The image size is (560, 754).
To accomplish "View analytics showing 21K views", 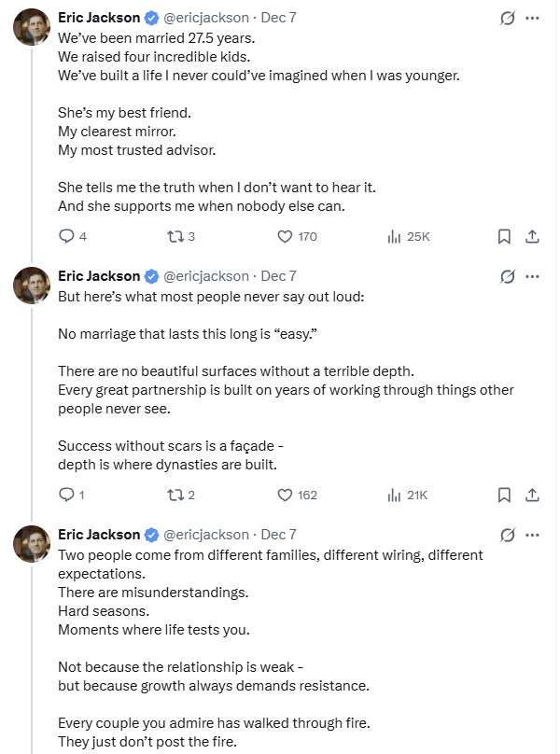I will (x=394, y=495).
